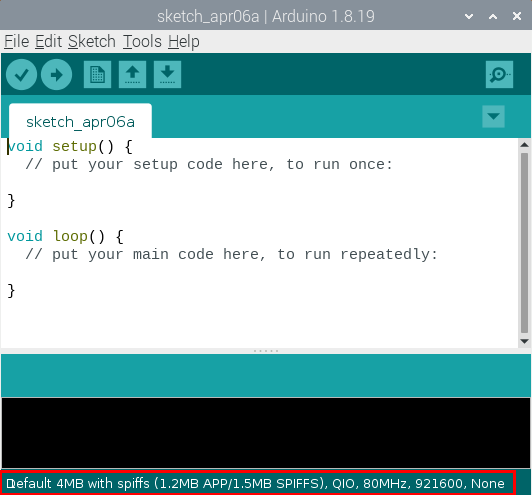Screen dimensions: 532x495
Task: Maximize the Arduino window
Action: click(x=493, y=16)
